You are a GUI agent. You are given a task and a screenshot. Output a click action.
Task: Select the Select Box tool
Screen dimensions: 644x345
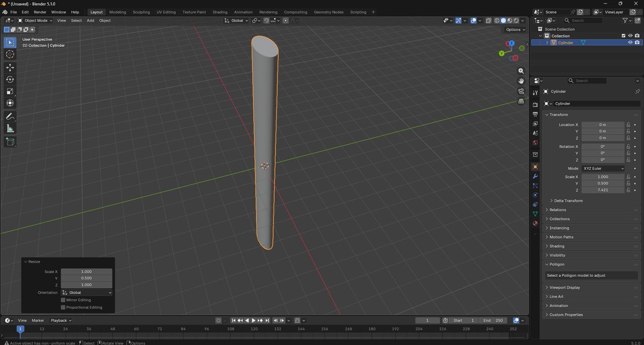(x=10, y=42)
